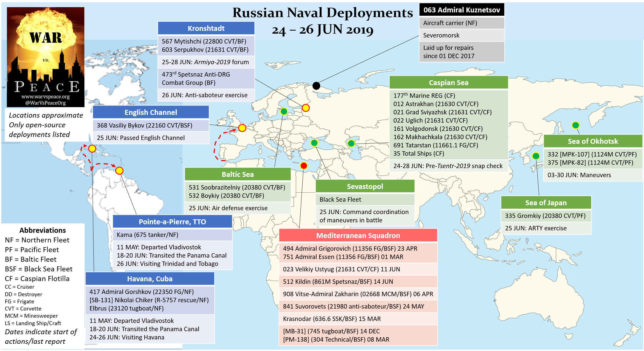Image resolution: width=644 pixels, height=351 pixels.
Task: Click '368 Vasiliy Bykov (22160 CVT/BSF)' row
Action: tap(151, 125)
